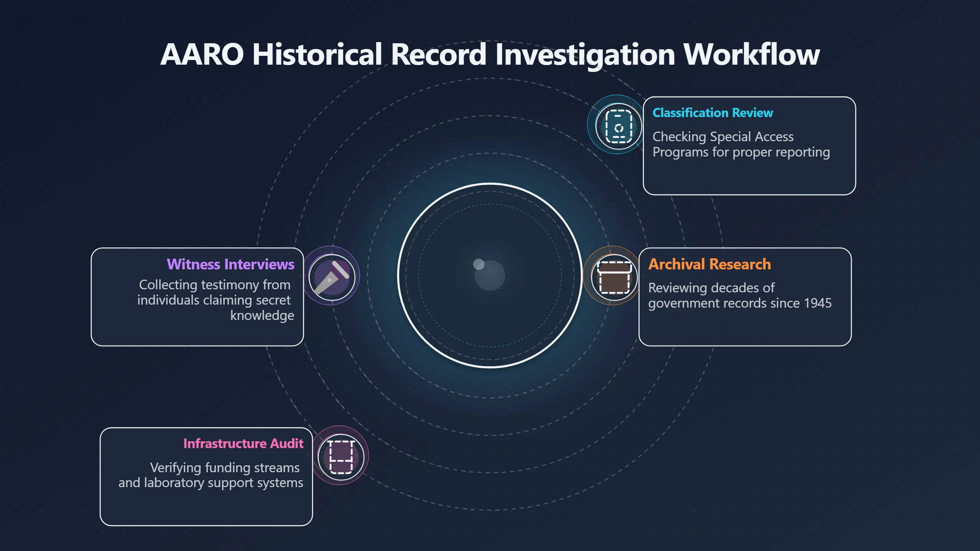Viewport: 980px width, 551px height.
Task: Click text 'Checking Special Access Programs for proper reporting'
Action: click(741, 145)
